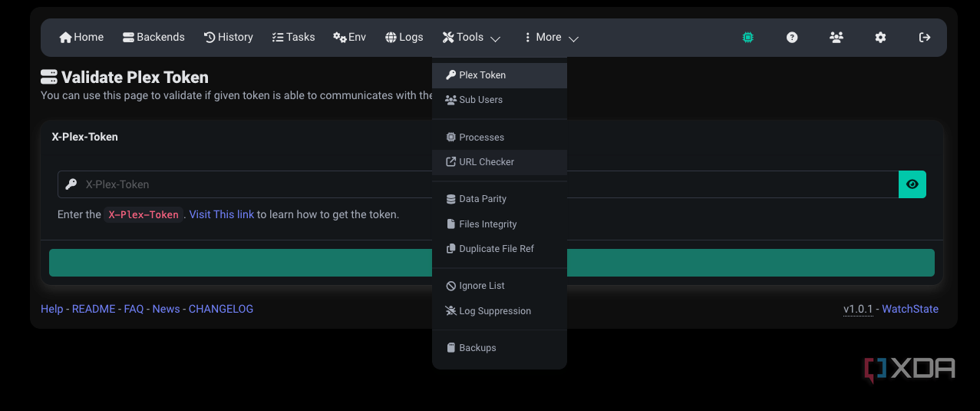980x411 pixels.
Task: Open the Env page
Action: (x=349, y=37)
